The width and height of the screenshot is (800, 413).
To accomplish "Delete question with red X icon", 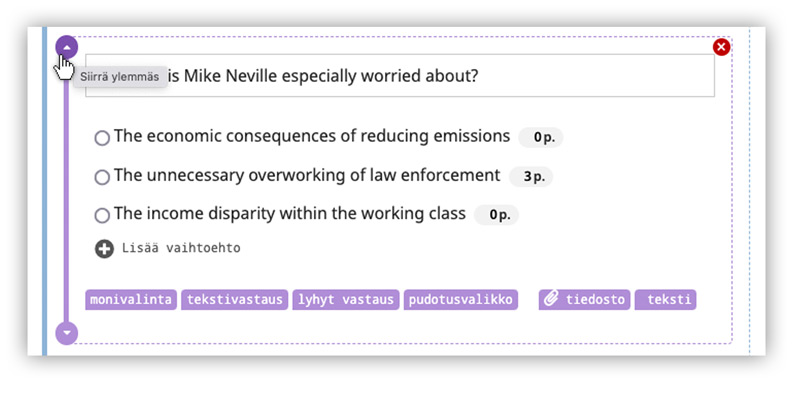I will tap(721, 47).
